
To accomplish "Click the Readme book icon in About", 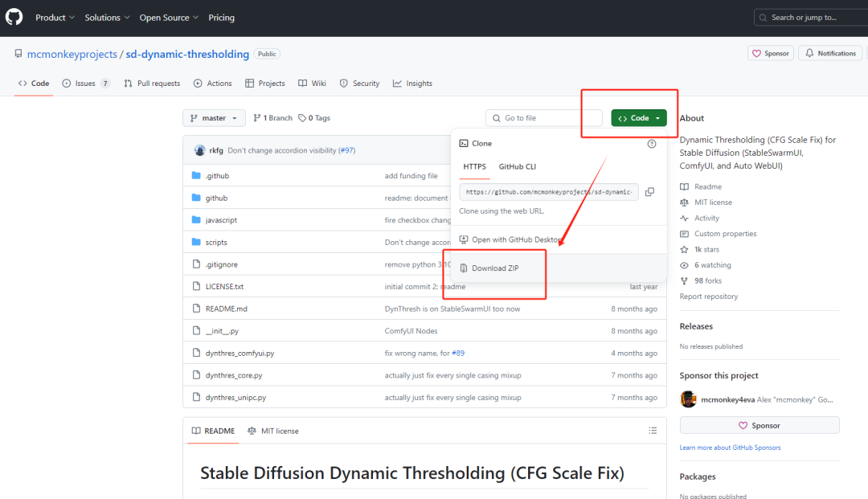I will click(684, 186).
